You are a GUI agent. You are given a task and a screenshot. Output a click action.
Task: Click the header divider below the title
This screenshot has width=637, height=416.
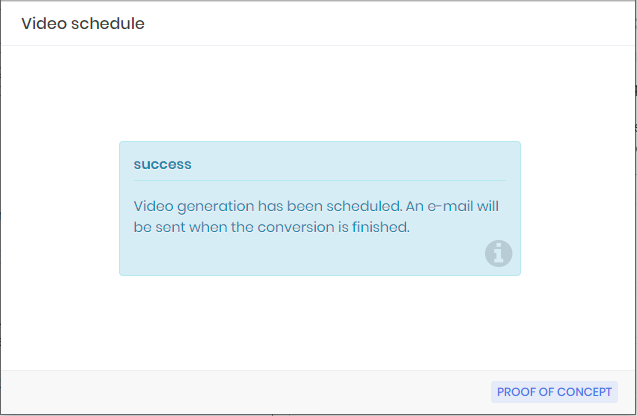tap(318, 46)
